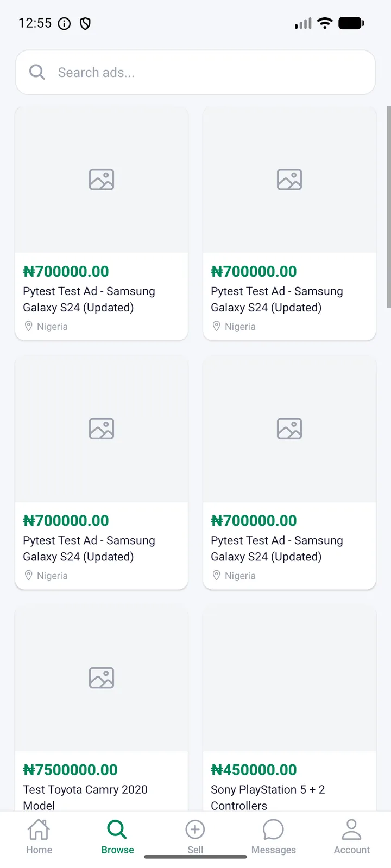This screenshot has width=391, height=868.
Task: Click the vertical scrollbar on right edge
Action: click(x=388, y=207)
